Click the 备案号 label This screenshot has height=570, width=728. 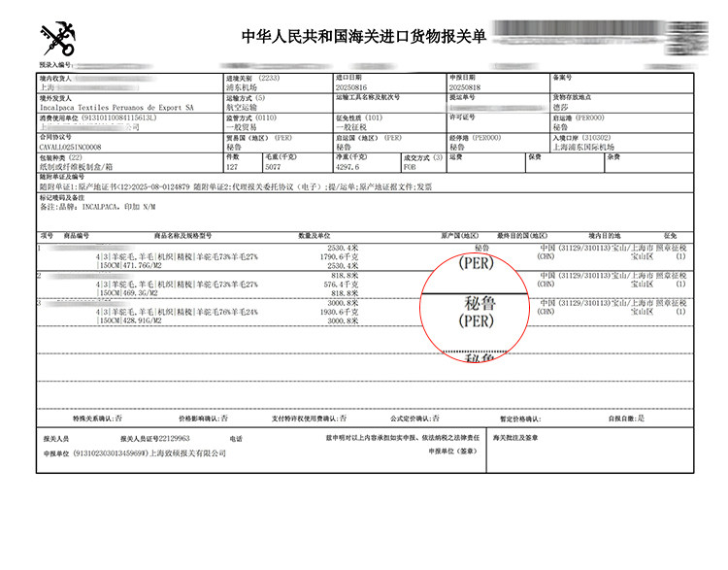coord(562,78)
